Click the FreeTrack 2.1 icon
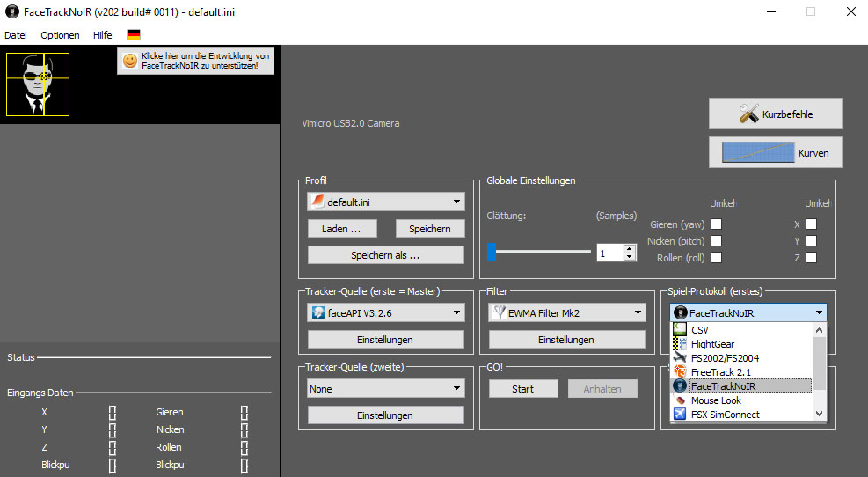The width and height of the screenshot is (868, 477). 680,371
